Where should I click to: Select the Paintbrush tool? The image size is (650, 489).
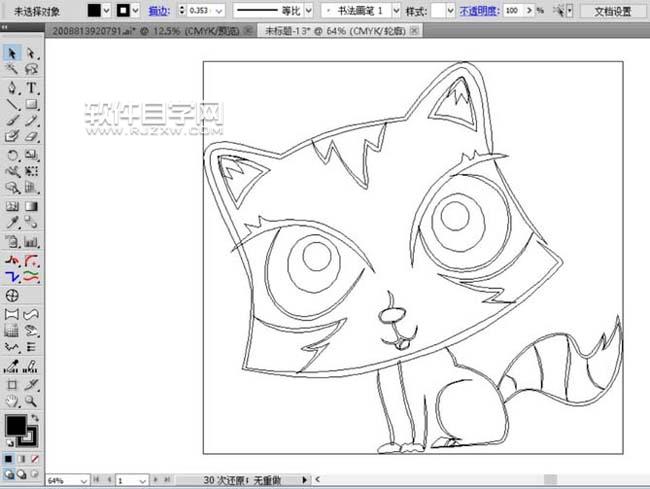[12, 121]
